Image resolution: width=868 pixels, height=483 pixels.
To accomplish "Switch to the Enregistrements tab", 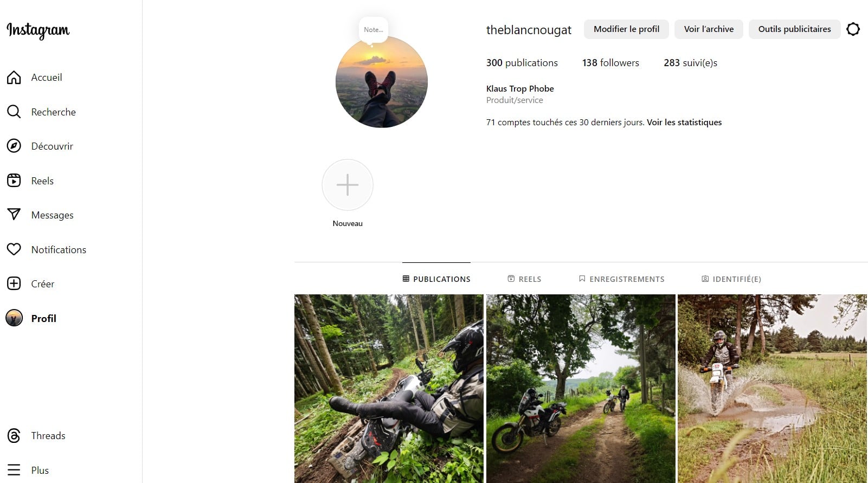I will tap(621, 279).
